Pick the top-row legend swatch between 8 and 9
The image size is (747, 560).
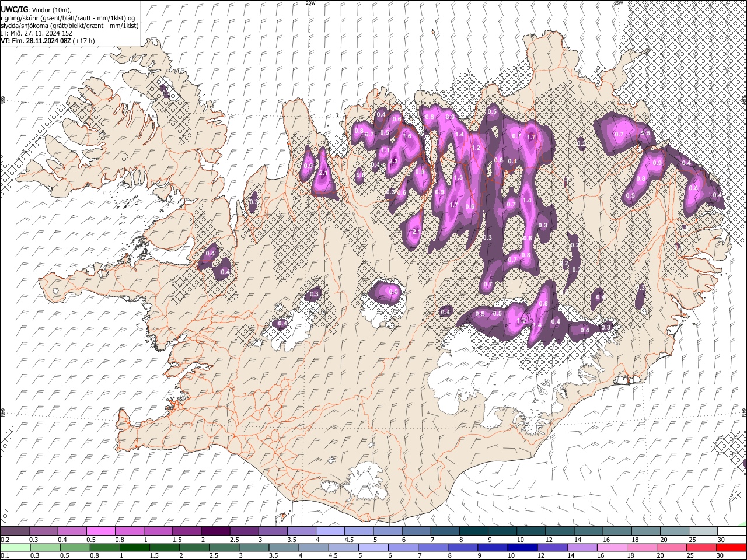point(473,531)
